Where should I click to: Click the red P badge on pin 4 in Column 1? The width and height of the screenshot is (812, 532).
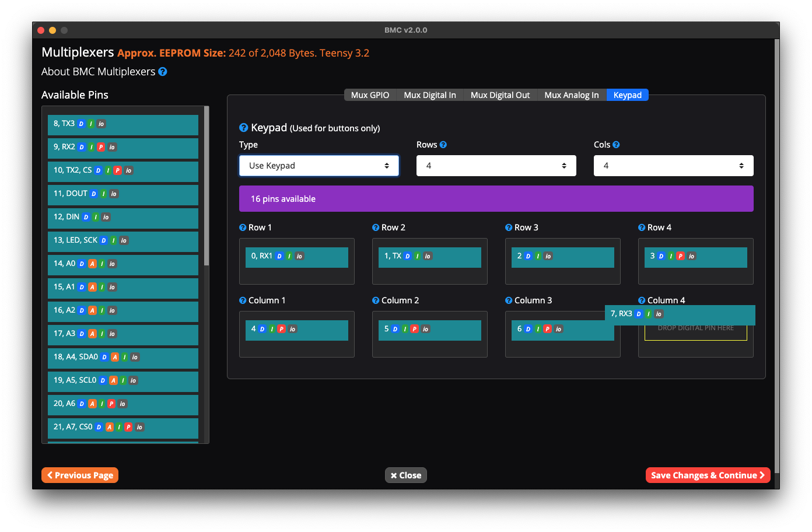pyautogui.click(x=282, y=329)
